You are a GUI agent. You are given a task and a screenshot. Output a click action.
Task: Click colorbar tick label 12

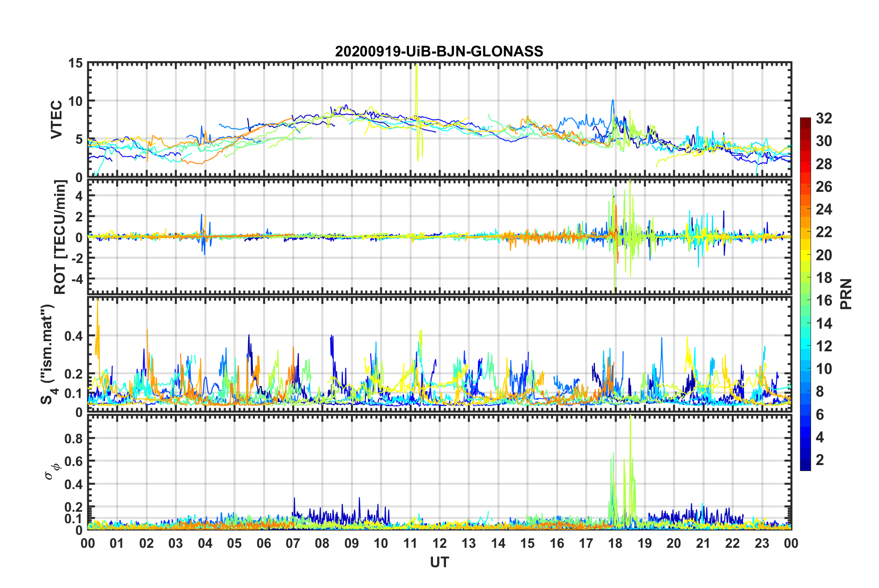click(824, 346)
